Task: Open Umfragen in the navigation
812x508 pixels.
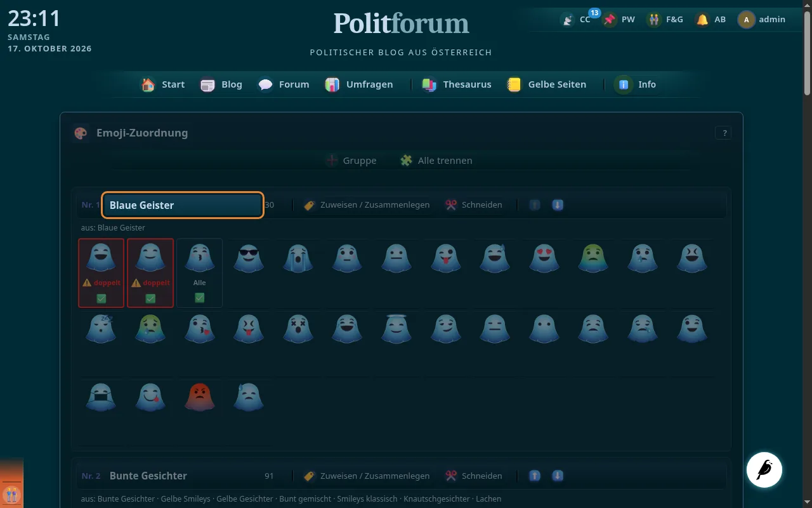Action: [359, 84]
